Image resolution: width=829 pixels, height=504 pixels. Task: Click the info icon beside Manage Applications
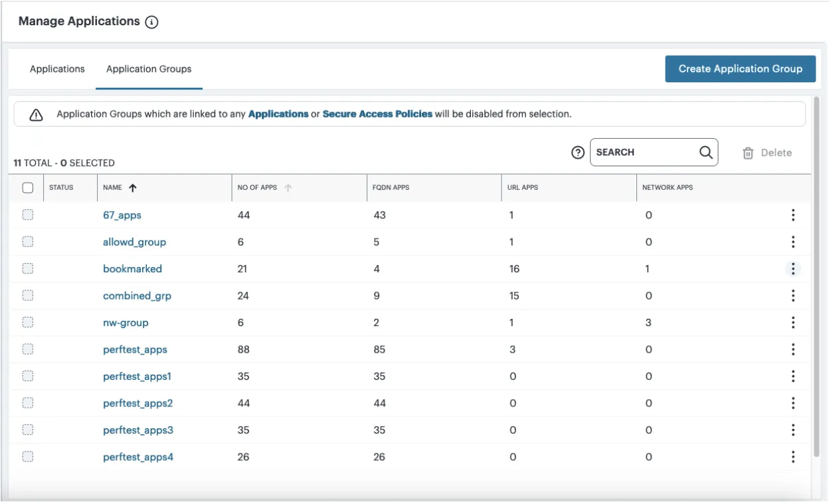[x=151, y=22]
